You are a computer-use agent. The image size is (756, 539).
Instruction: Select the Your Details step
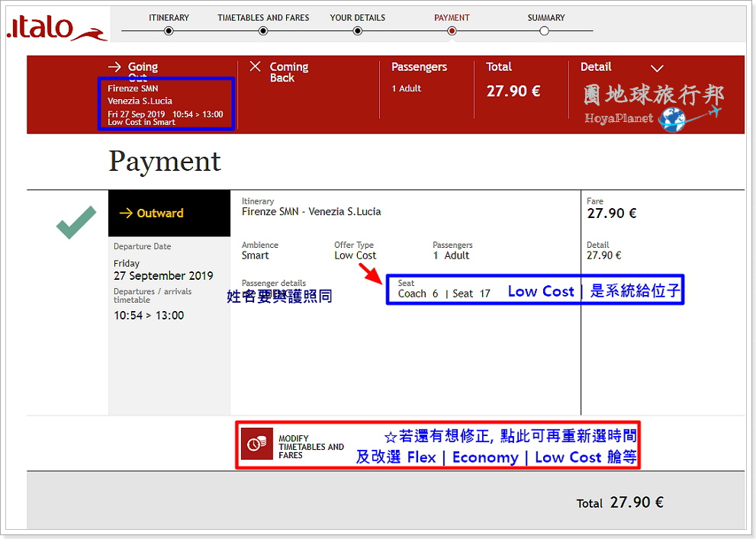[357, 18]
